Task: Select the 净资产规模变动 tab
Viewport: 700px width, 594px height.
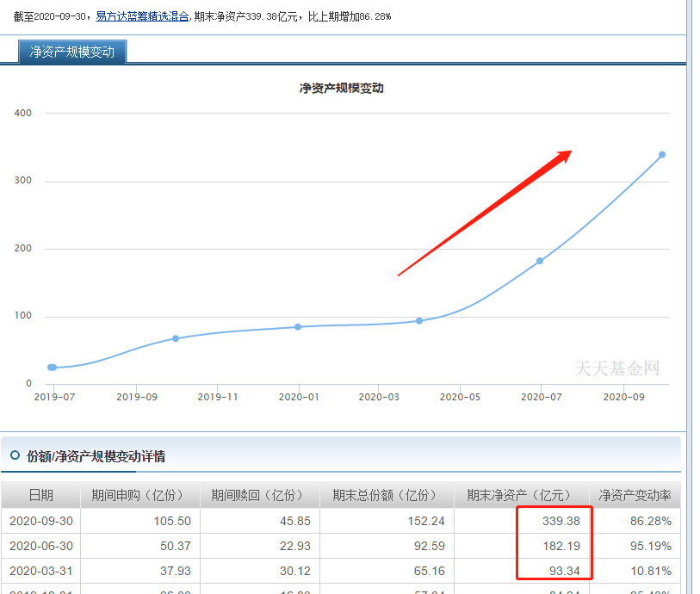Action: click(x=71, y=52)
